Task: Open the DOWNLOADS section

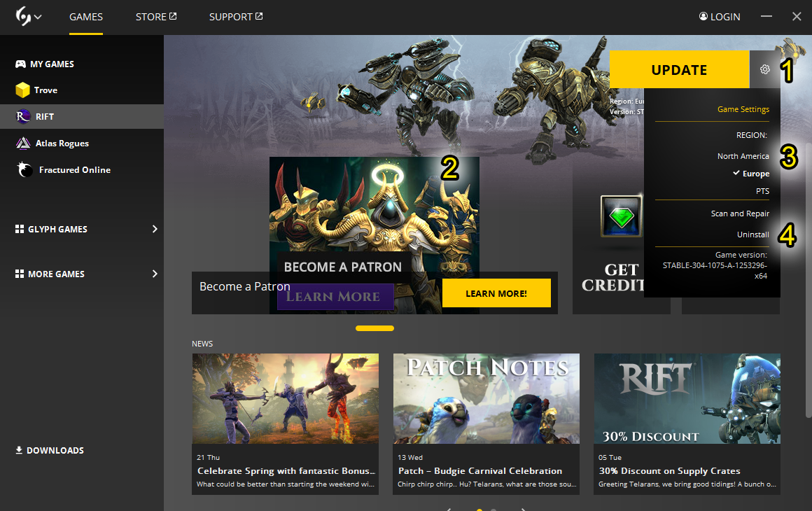Action: point(55,450)
